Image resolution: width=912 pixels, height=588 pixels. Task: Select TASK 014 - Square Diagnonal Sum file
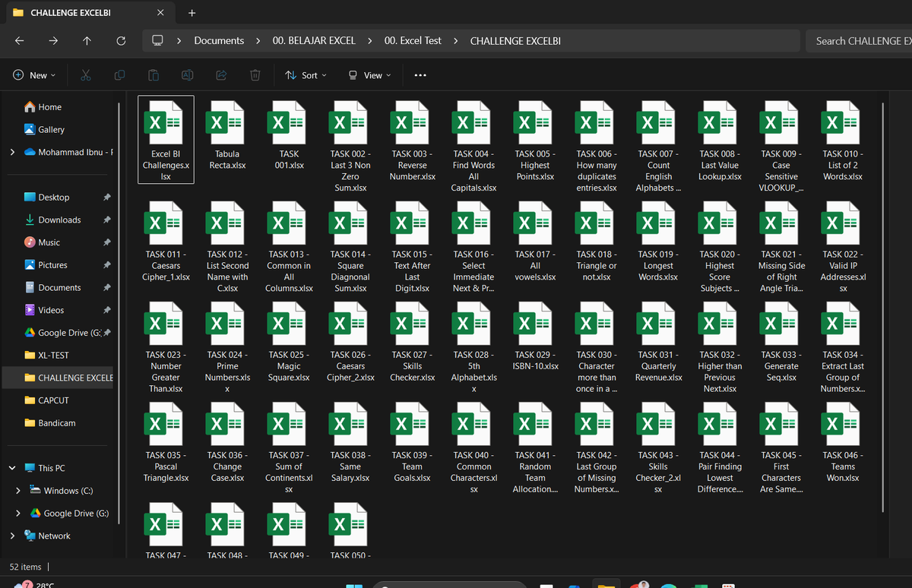pos(350,247)
